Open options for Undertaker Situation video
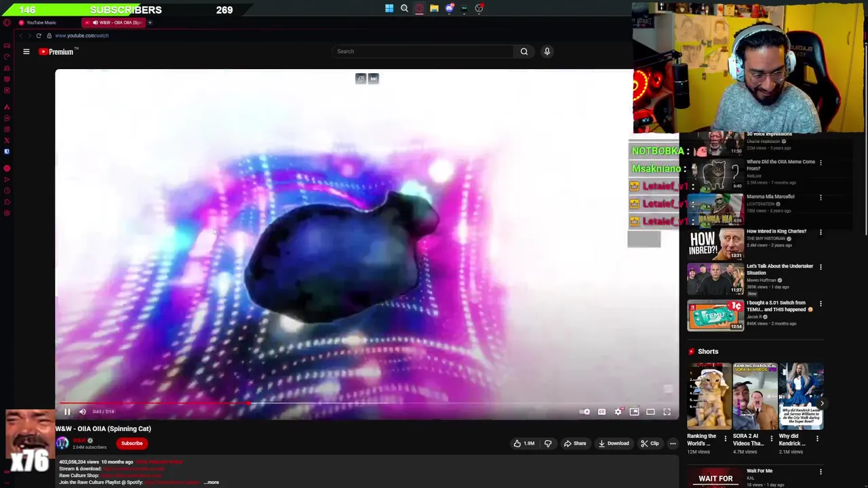Viewport: 868px width, 488px height. pos(821,267)
